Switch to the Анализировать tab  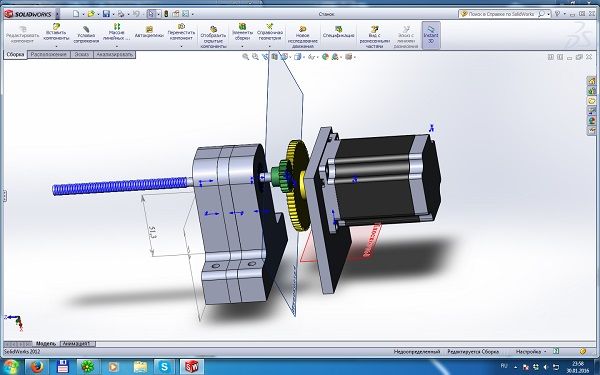114,54
